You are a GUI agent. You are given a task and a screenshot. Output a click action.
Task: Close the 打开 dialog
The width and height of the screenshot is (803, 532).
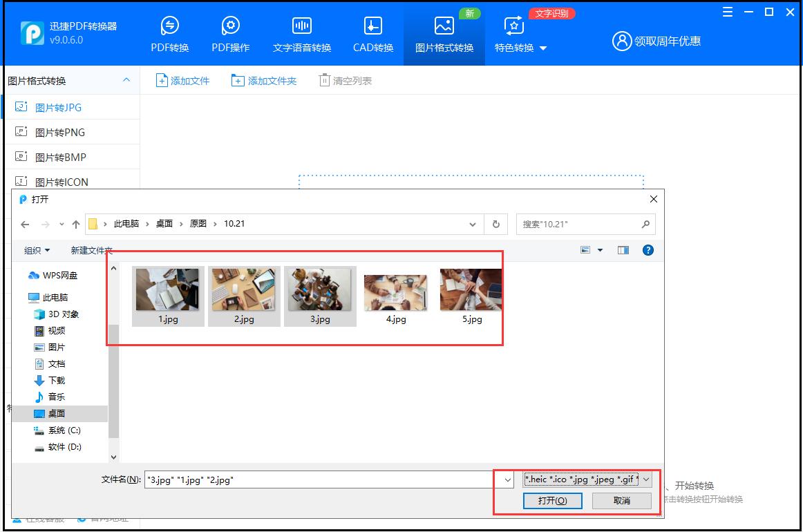click(654, 199)
